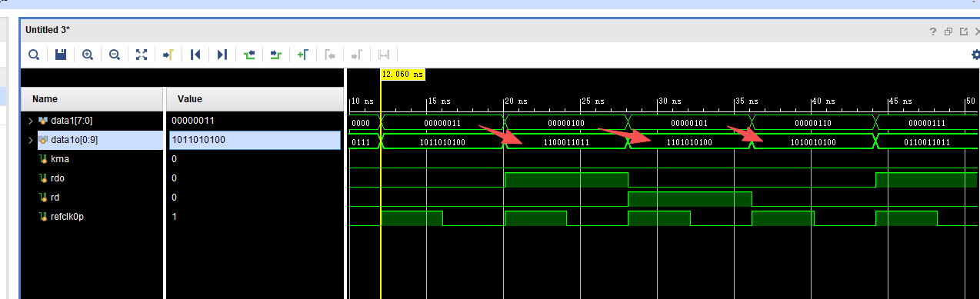
Task: Click the 30 ns ruler label
Action: click(x=668, y=101)
